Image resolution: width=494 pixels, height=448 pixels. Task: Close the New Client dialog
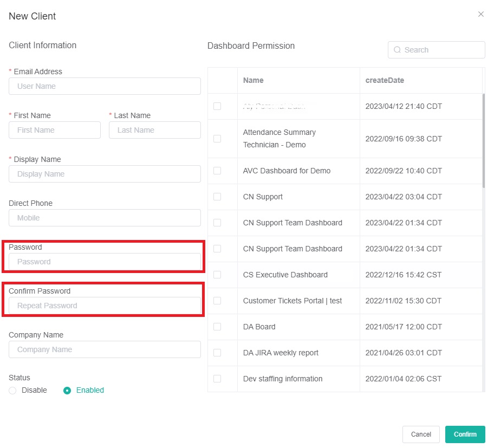(x=481, y=14)
